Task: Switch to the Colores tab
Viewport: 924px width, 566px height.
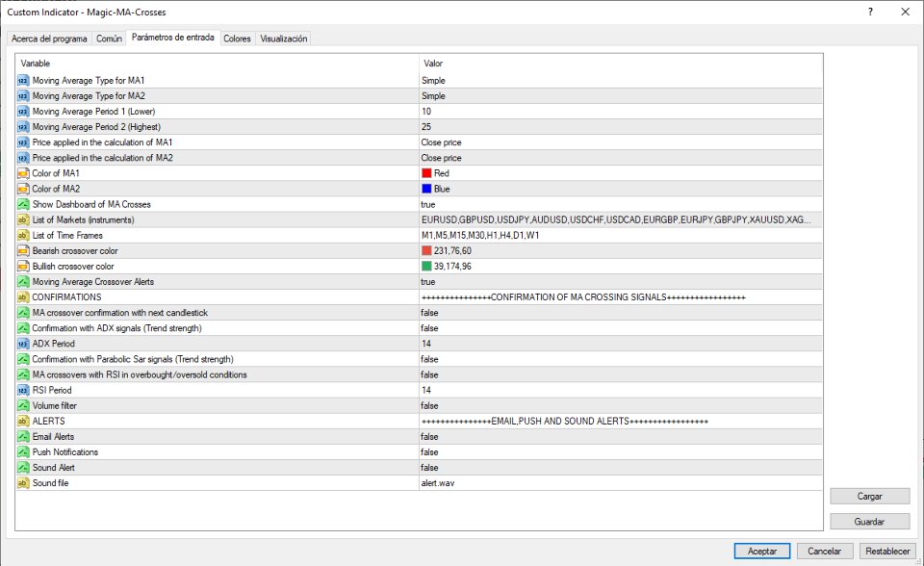Action: point(237,39)
